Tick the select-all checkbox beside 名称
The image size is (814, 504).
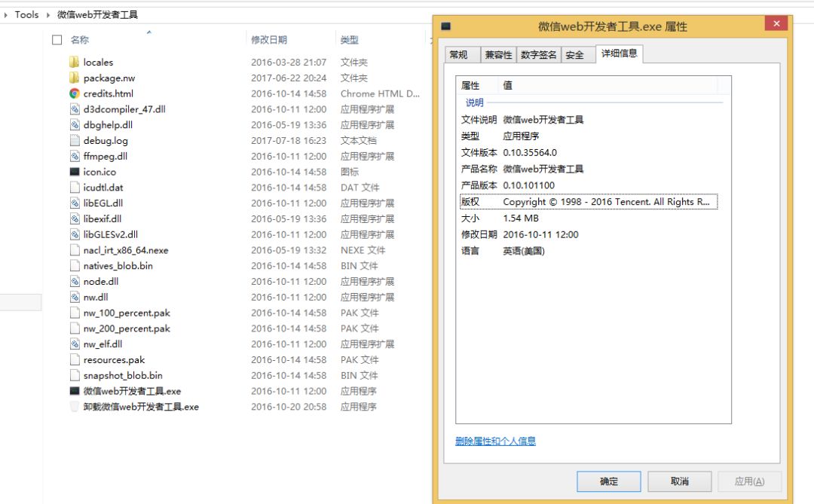(57, 40)
